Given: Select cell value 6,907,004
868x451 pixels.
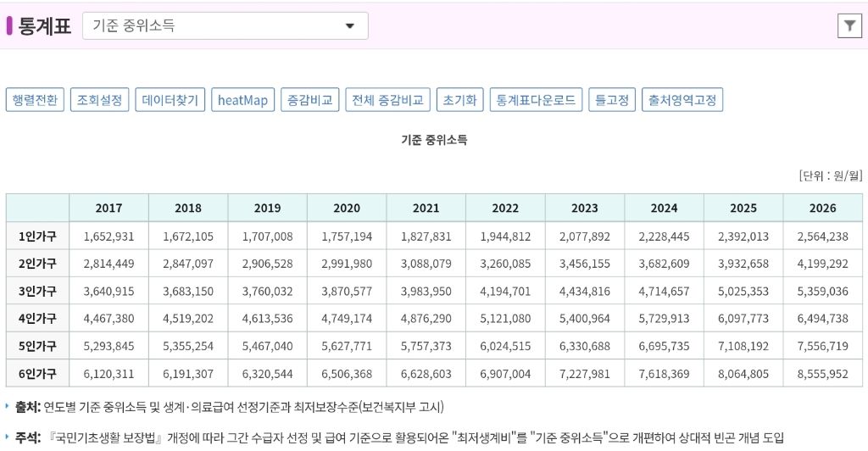Looking at the screenshot, I should [505, 374].
